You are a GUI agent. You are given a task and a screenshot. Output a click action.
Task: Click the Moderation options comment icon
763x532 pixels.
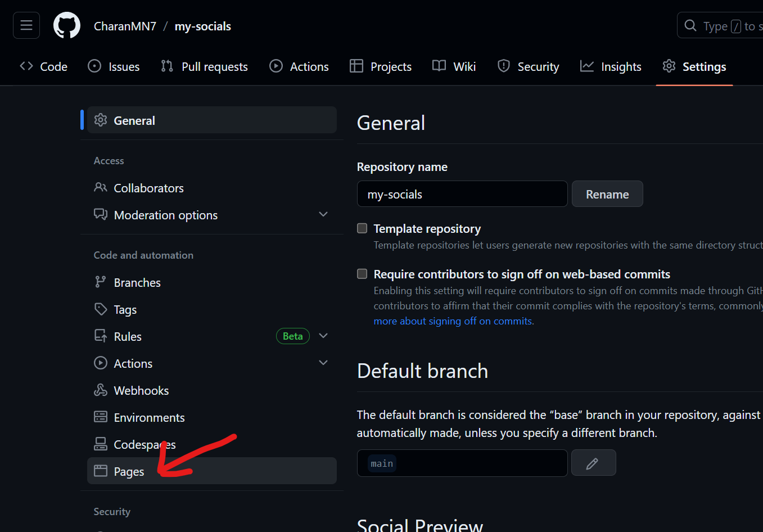(x=101, y=214)
